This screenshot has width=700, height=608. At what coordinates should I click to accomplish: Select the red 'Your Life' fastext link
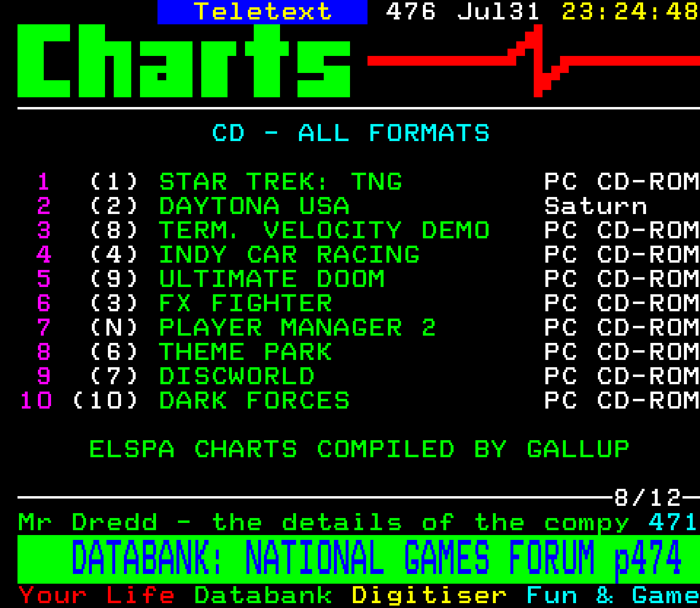click(96, 595)
